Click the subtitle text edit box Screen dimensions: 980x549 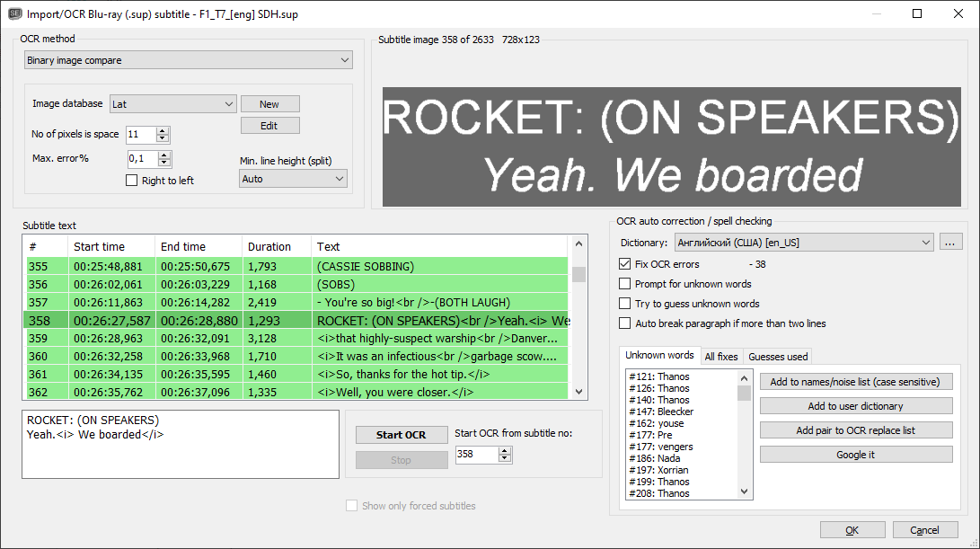(181, 445)
